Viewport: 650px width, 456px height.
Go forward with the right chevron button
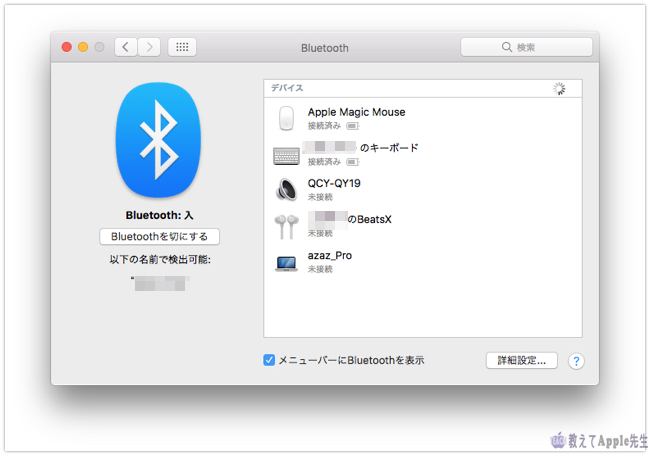click(149, 47)
